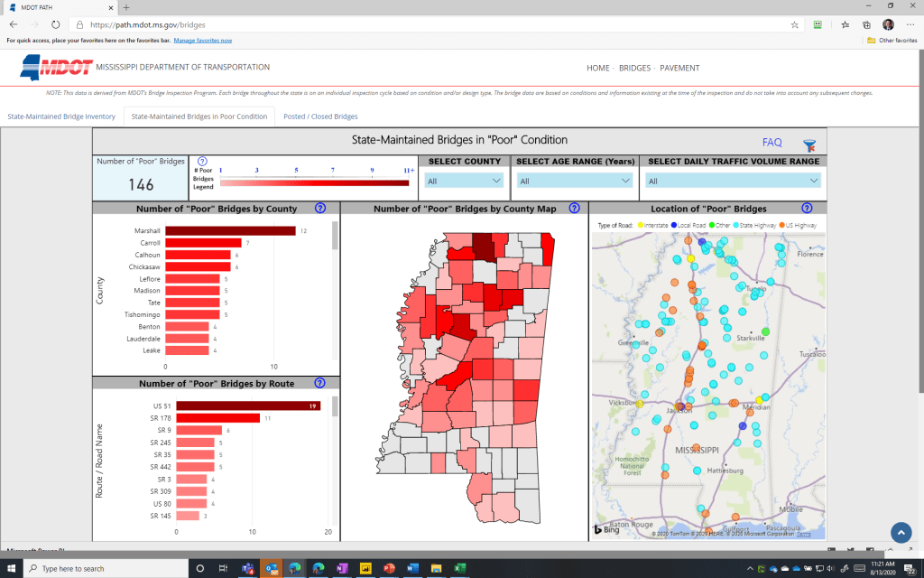Screen dimensions: 924x578
Task: Open Edge Collections icon
Action: point(865,25)
